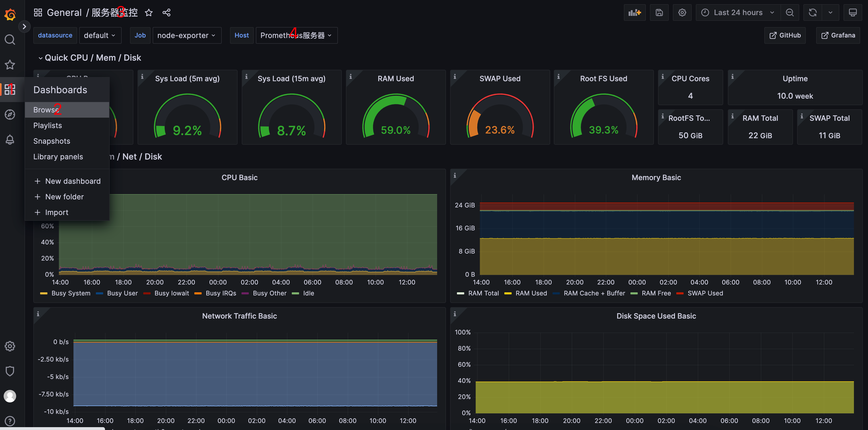Show info for RAM Used panel
The image size is (868, 430).
[350, 77]
